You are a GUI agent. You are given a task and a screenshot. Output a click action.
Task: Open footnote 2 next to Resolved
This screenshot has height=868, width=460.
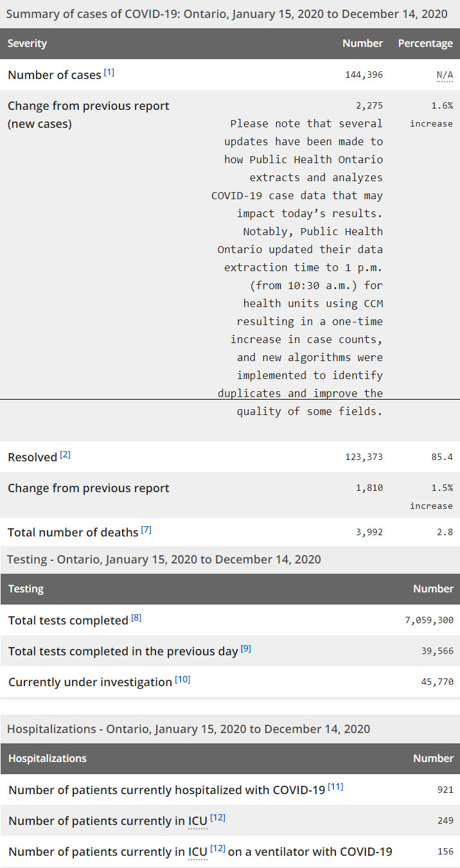click(x=66, y=455)
